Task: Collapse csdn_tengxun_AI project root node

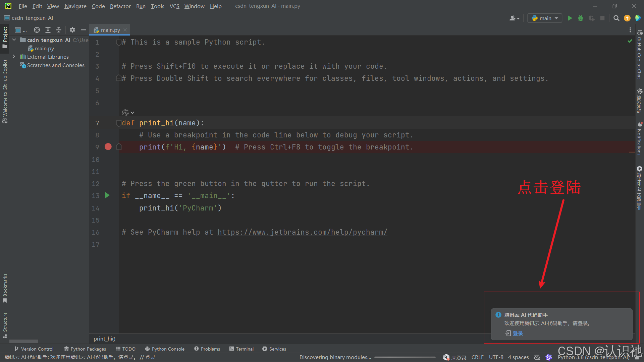Action: [14, 40]
